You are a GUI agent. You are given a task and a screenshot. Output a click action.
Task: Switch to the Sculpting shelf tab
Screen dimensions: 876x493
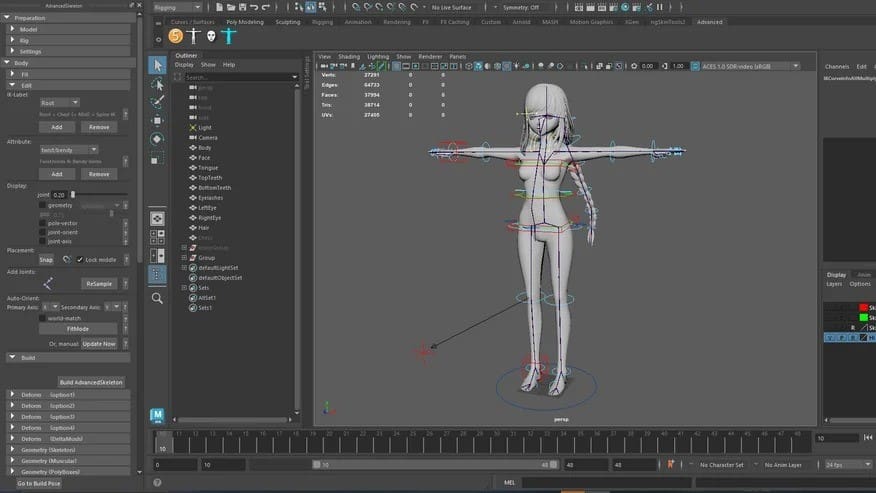[x=287, y=21]
